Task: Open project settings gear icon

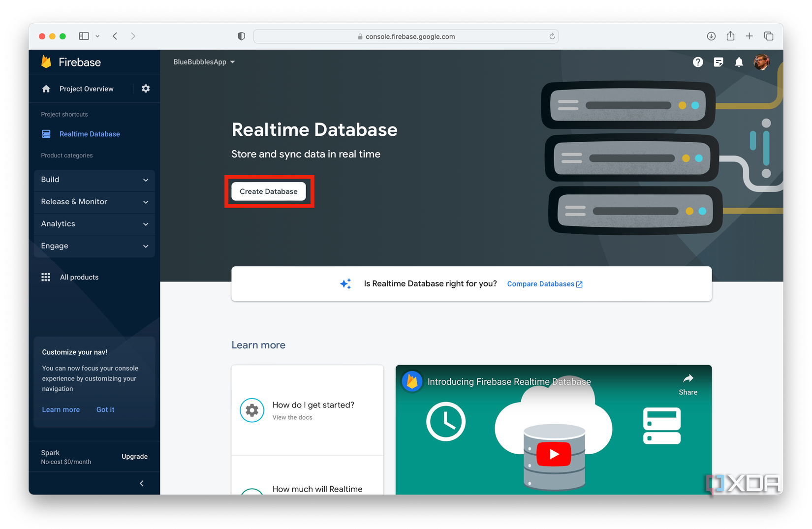Action: click(146, 89)
